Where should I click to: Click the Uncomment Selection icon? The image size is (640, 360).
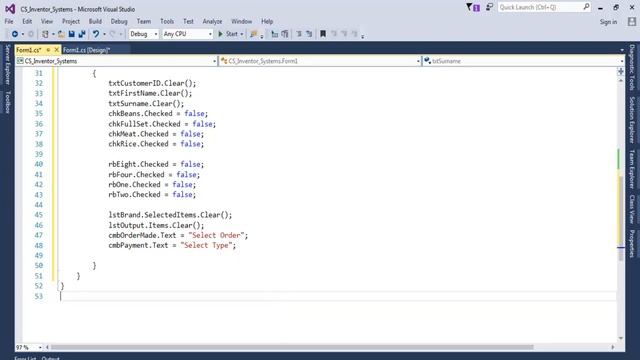pos(284,34)
